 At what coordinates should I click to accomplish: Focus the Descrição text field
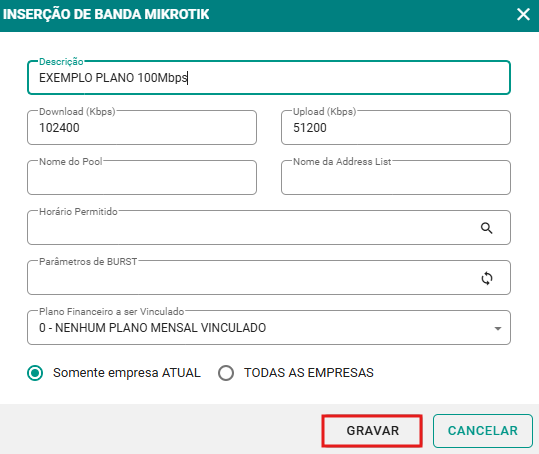[x=269, y=78]
